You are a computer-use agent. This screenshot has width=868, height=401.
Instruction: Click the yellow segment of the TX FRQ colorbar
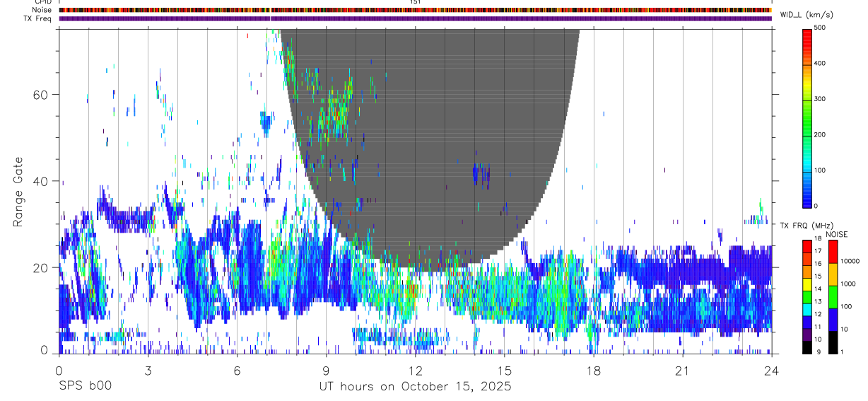point(807,284)
